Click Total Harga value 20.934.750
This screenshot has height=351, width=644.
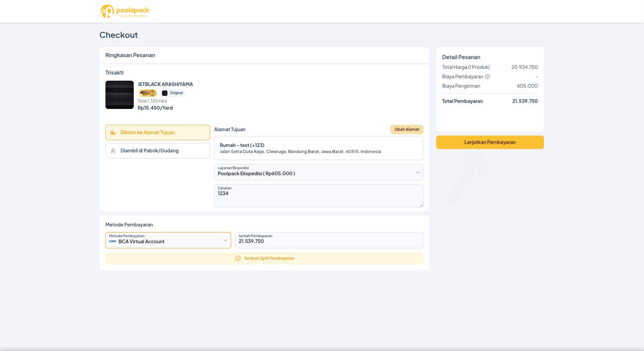click(525, 67)
